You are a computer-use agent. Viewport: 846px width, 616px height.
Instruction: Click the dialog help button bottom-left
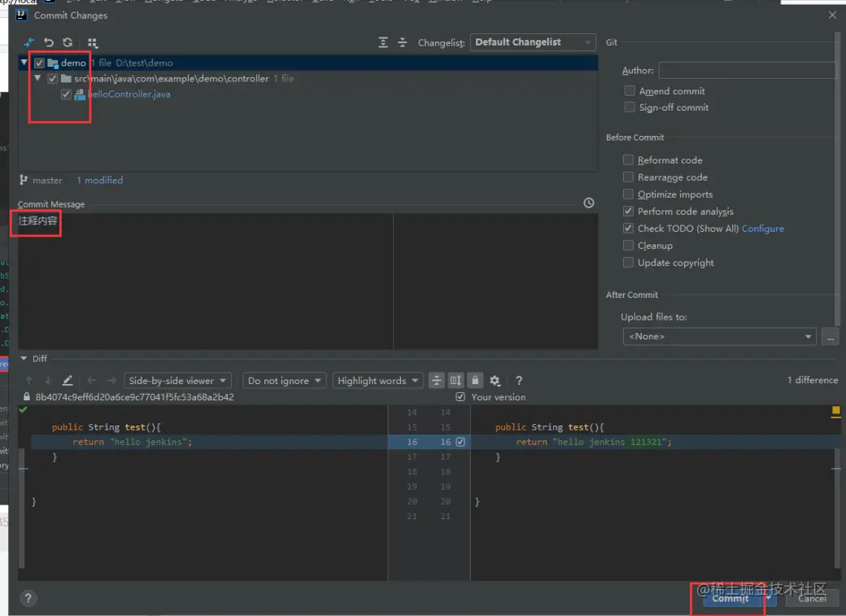click(x=28, y=597)
